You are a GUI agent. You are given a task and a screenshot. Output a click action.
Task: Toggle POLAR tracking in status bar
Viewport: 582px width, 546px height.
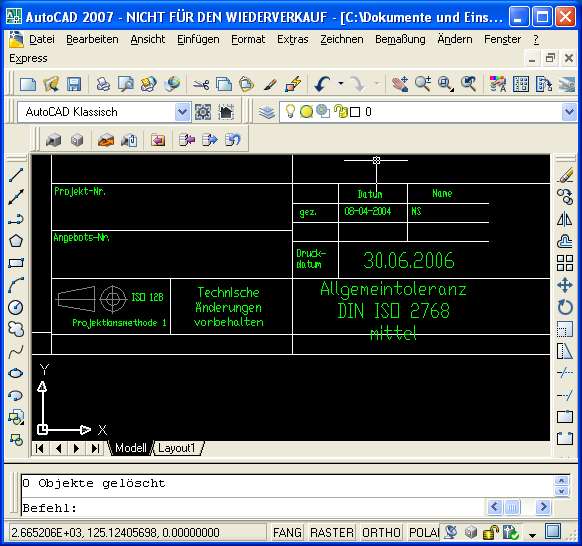coord(424,533)
